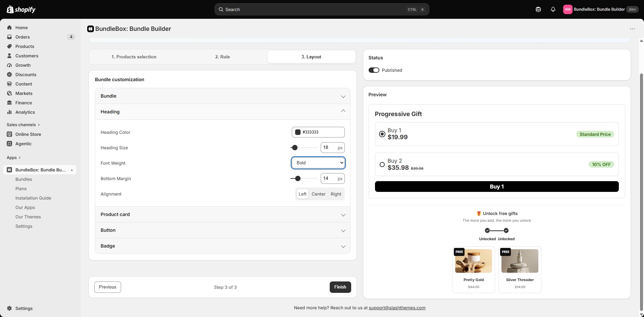Image resolution: width=644 pixels, height=317 pixels.
Task: Click the Previous button
Action: point(108,287)
